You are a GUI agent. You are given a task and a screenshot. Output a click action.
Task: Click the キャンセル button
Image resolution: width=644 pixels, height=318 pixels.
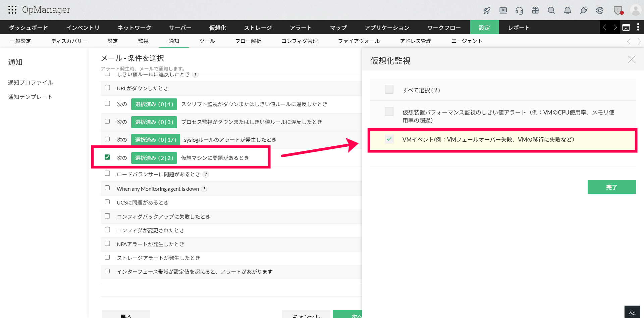point(306,314)
